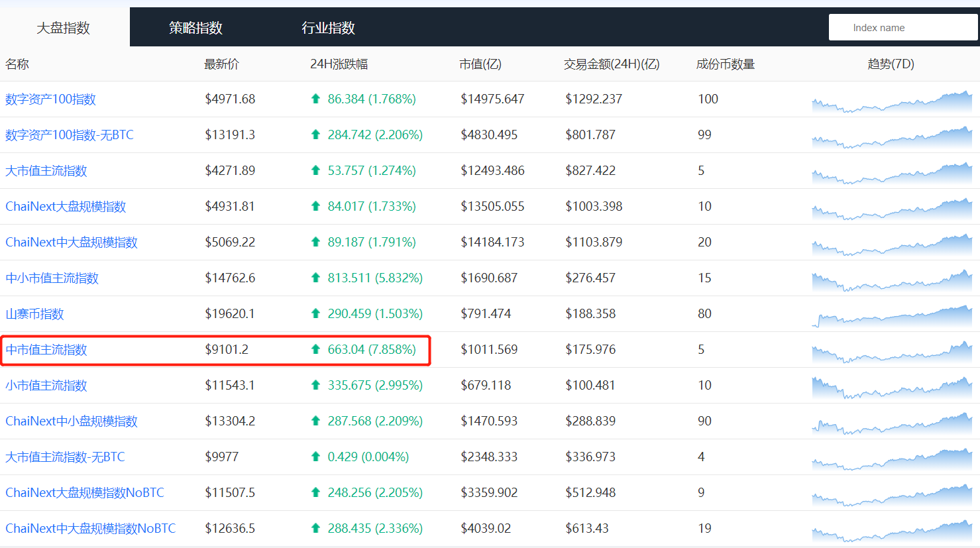Click up-arrow icon beside 290.459 (1.503%)
The height and width of the screenshot is (548, 980).
315,313
